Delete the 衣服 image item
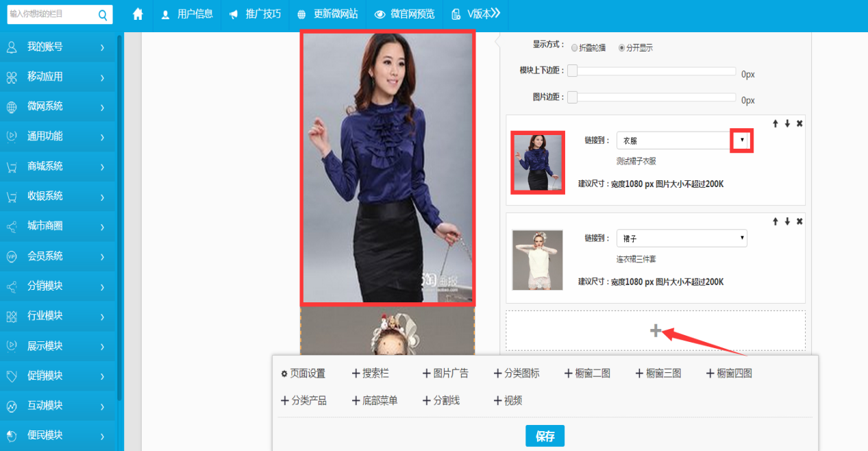The width and height of the screenshot is (868, 451). pos(799,123)
